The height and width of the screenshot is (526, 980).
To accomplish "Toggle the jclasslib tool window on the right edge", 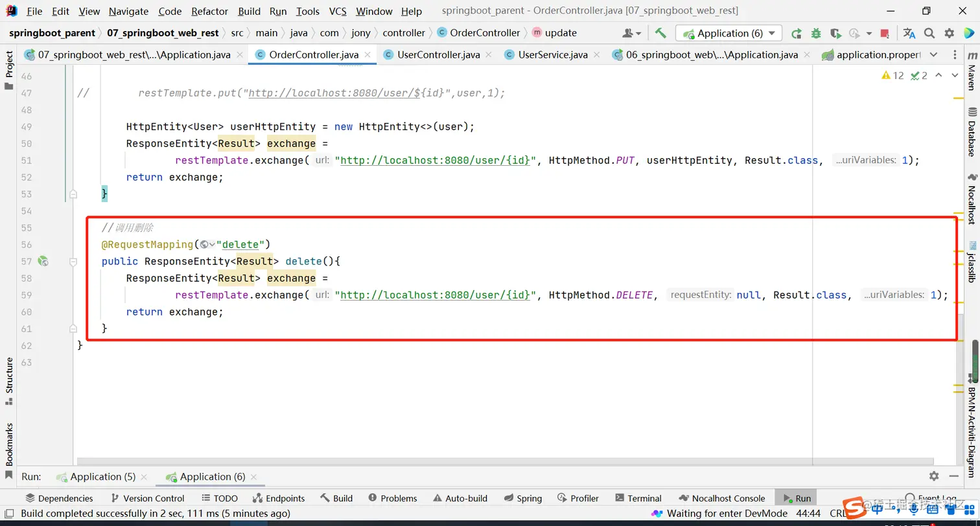I will 972,262.
